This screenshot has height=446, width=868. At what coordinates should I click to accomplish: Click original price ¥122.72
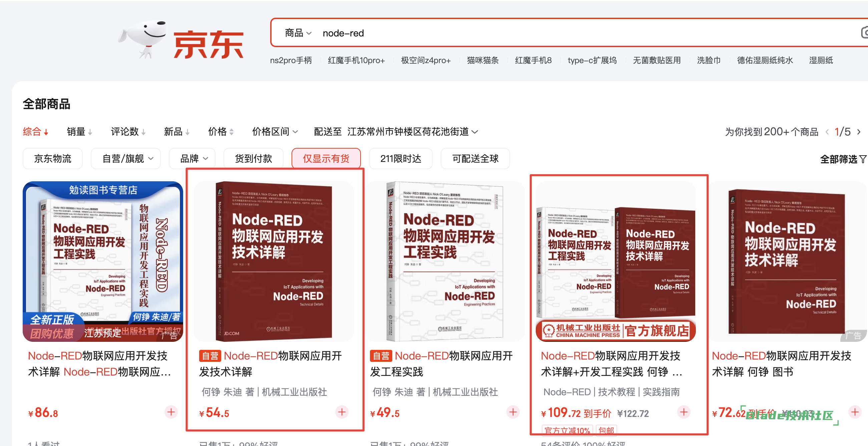(633, 414)
